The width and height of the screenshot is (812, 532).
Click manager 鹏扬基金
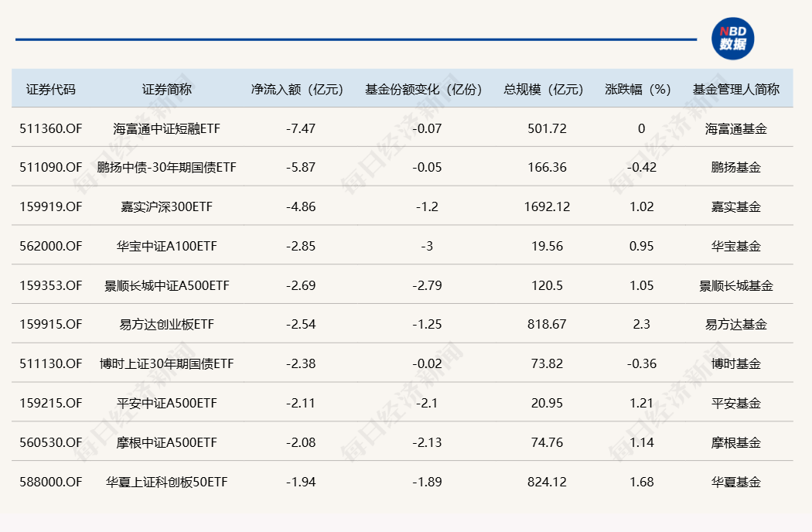[736, 167]
